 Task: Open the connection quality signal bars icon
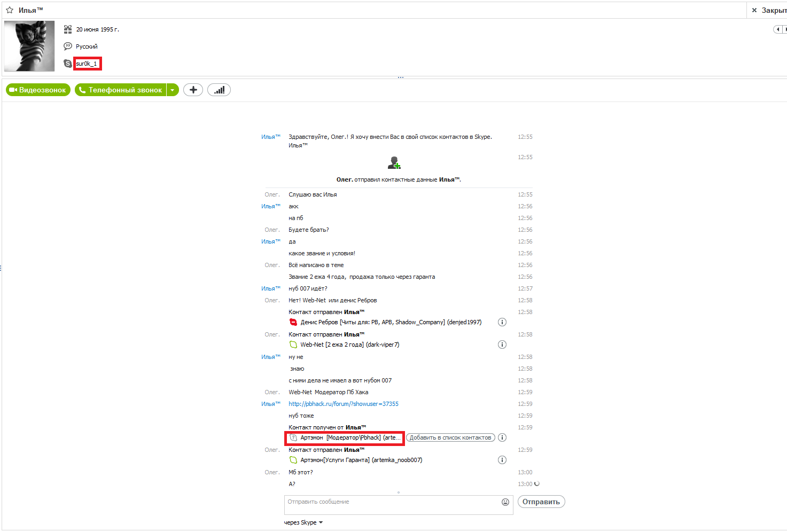[219, 90]
